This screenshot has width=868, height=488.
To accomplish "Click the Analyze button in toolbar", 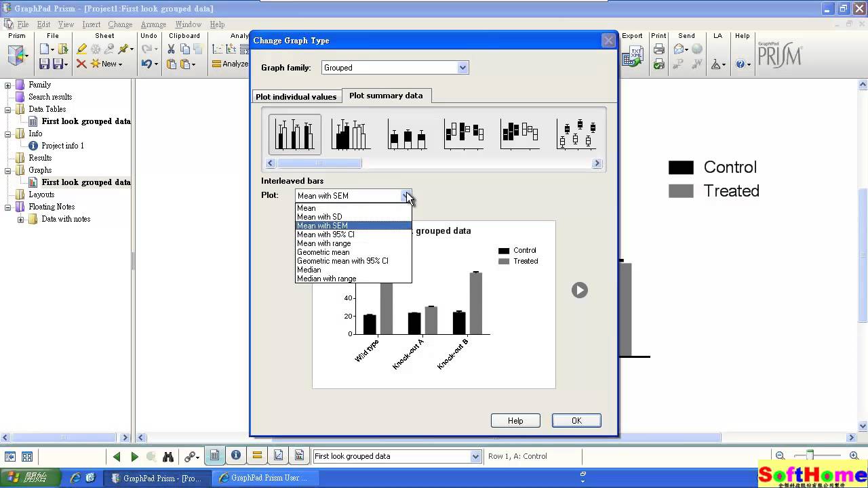I will click(230, 64).
